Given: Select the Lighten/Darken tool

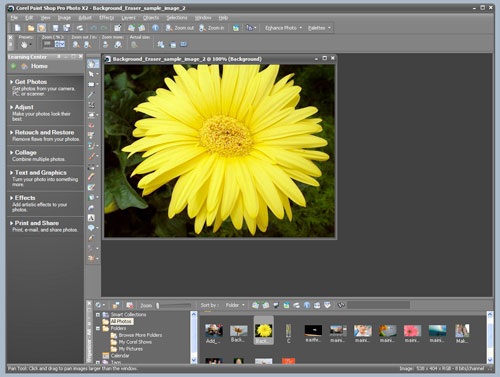Looking at the screenshot, I should tap(91, 166).
